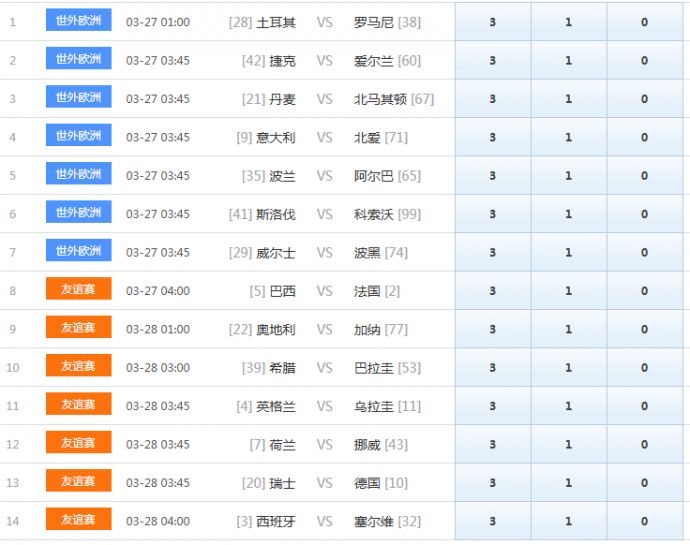Screen dimensions: 690x545
Task: Click VS between 英格兰 and 乌拉圭
Action: [325, 406]
